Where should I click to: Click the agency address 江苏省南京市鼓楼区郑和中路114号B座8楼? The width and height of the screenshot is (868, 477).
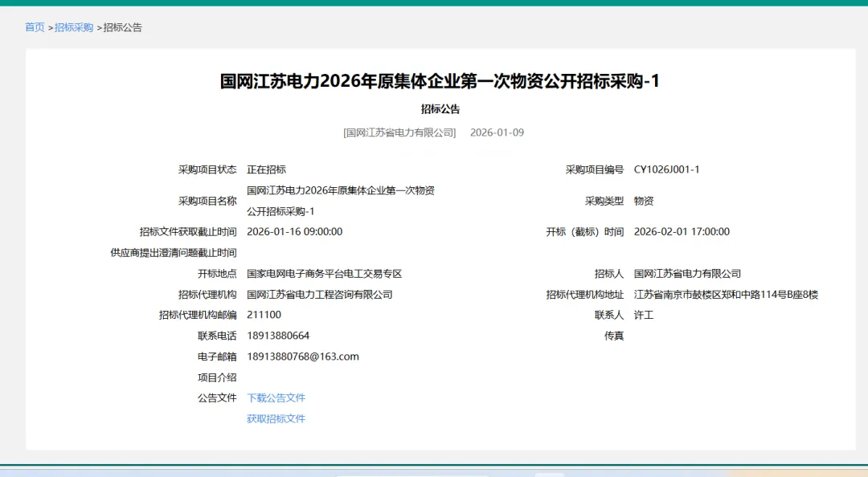point(726,295)
